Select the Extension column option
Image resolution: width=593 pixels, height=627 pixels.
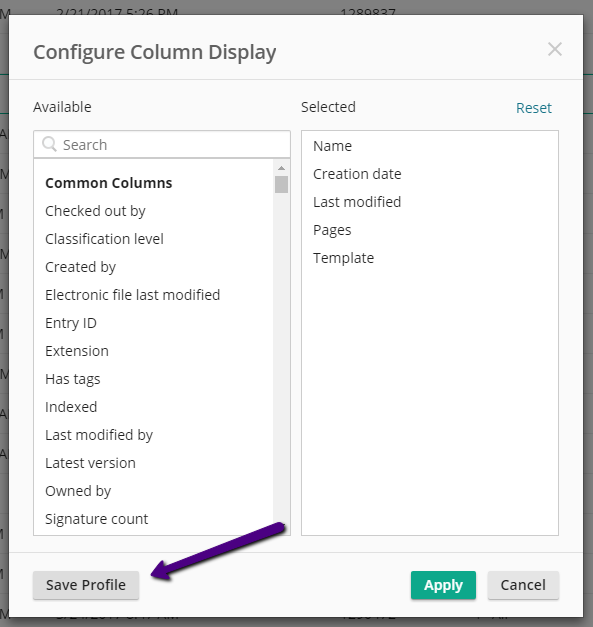[x=77, y=351]
